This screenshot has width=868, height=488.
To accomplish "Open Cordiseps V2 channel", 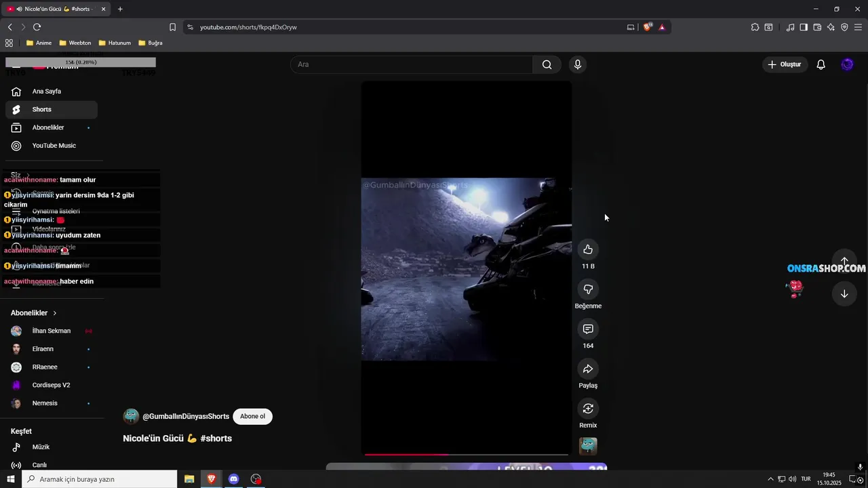I will [x=52, y=385].
